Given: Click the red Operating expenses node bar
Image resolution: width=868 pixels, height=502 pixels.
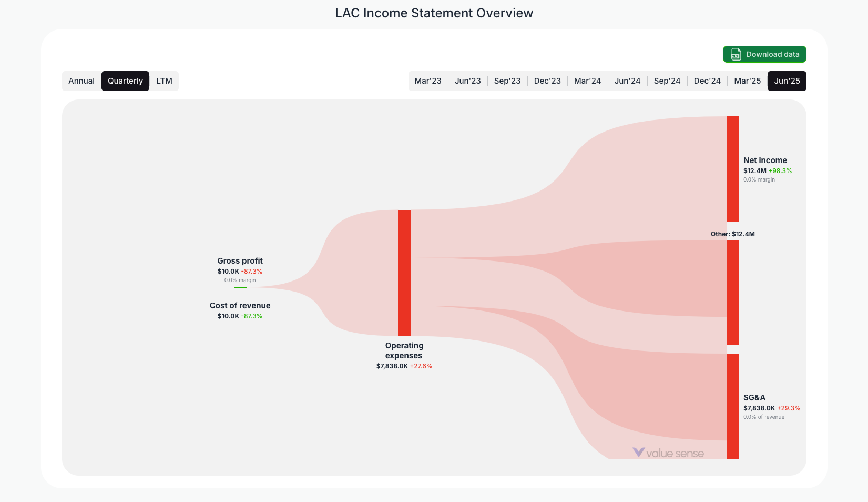Looking at the screenshot, I should (404, 273).
